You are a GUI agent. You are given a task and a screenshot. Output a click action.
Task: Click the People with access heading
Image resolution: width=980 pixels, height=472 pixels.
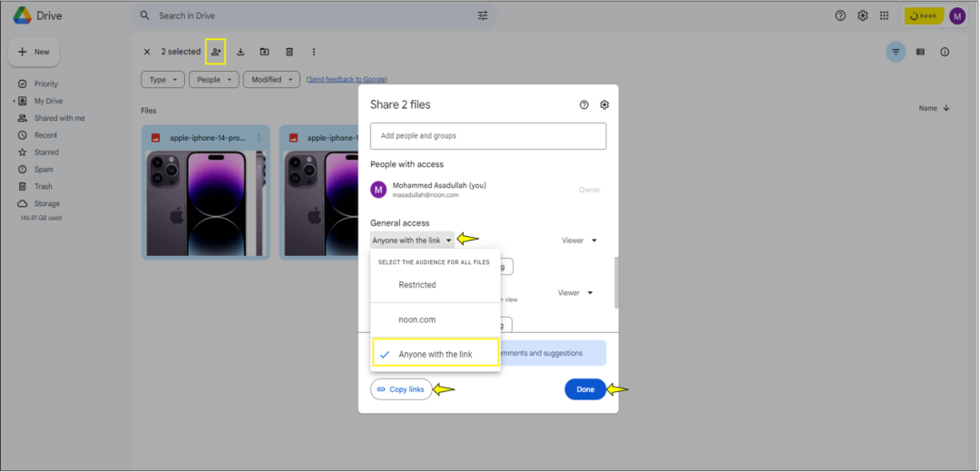pyautogui.click(x=407, y=164)
